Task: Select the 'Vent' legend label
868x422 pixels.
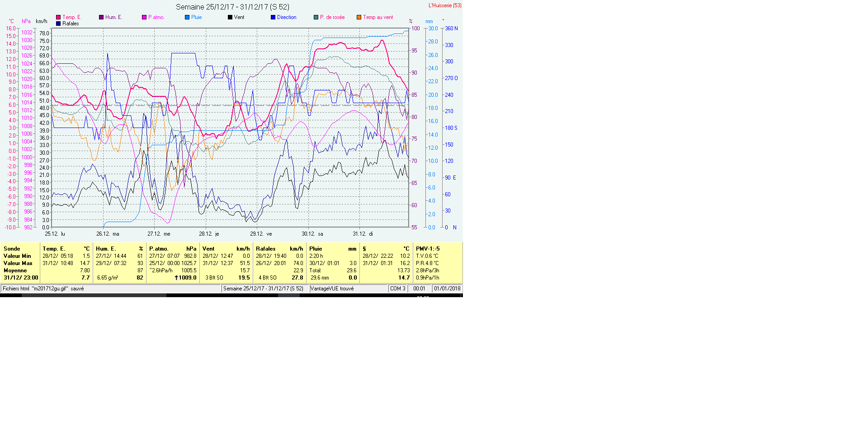Action: tap(239, 17)
